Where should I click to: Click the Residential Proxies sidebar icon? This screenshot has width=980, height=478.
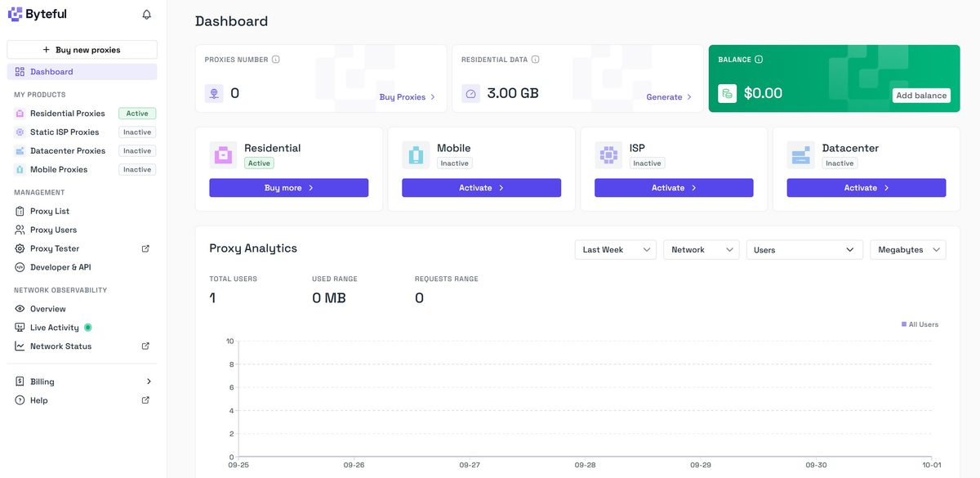click(x=20, y=114)
